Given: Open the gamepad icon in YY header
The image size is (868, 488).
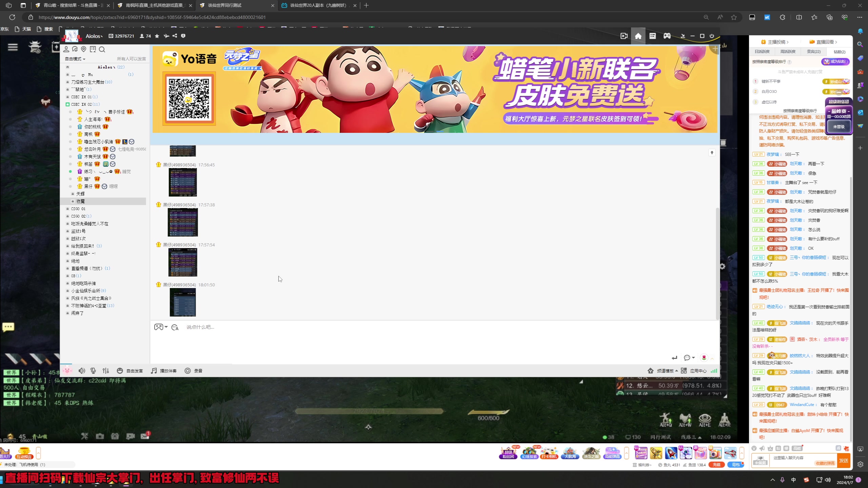Looking at the screenshot, I should [x=667, y=36].
